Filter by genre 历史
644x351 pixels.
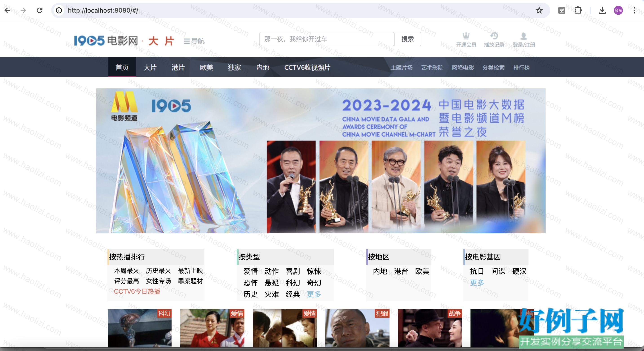coord(251,294)
